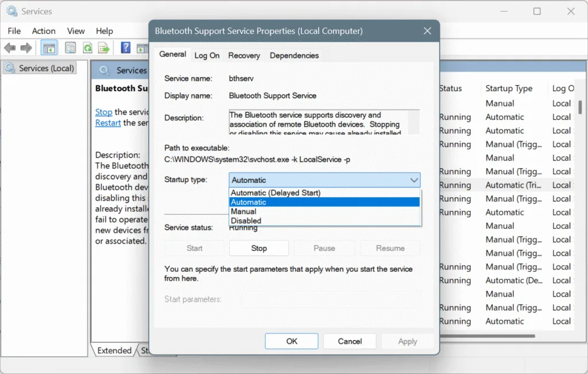The height and width of the screenshot is (374, 588).
Task: Toggle the Show/Hide Console Tree icon
Action: pos(49,48)
